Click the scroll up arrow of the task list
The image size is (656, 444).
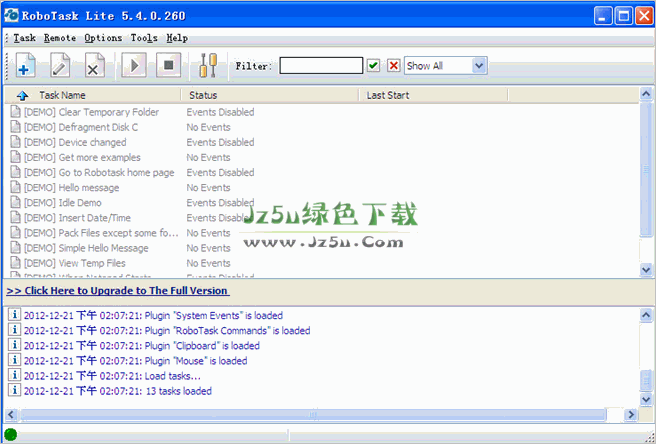point(646,94)
